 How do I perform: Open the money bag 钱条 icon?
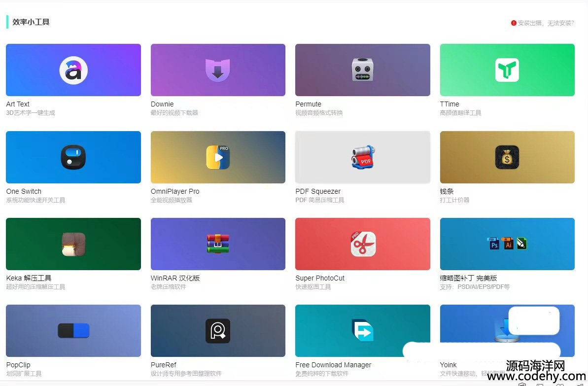click(507, 157)
